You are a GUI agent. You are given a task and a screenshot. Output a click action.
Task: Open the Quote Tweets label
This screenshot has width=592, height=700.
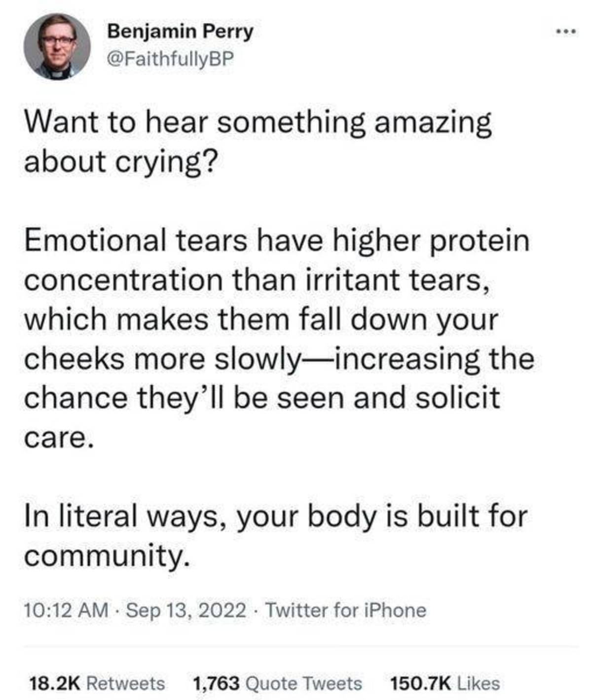(303, 684)
